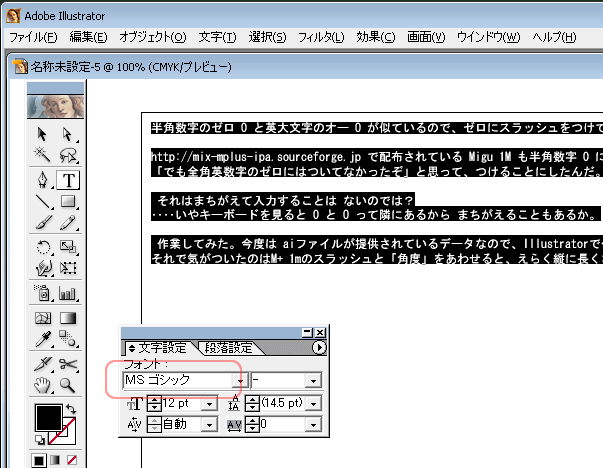This screenshot has width=603, height=468.
Task: Select the Pen tool
Action: [x=43, y=180]
